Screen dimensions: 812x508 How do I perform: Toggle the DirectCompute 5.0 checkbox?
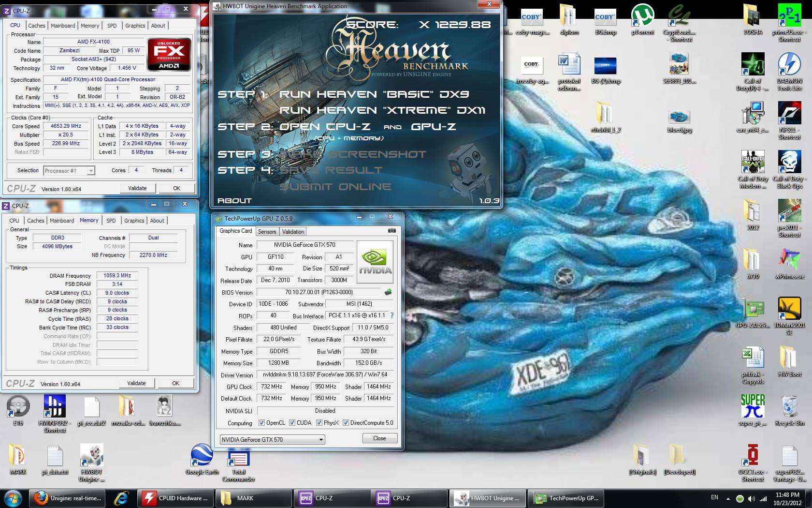click(346, 423)
